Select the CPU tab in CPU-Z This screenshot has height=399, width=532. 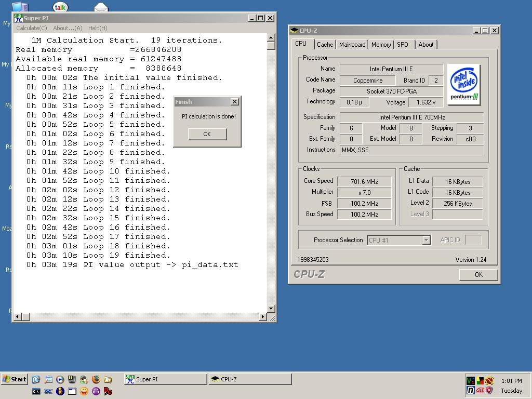[x=301, y=44]
